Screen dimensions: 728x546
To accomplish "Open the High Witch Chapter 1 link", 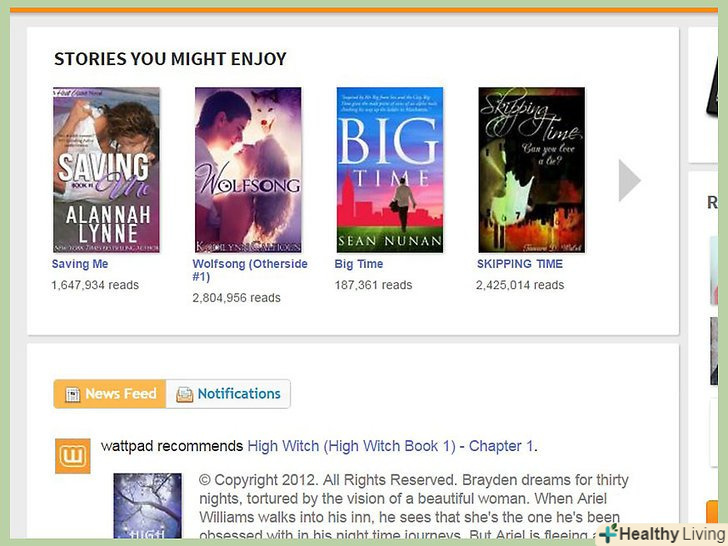I will [390, 446].
